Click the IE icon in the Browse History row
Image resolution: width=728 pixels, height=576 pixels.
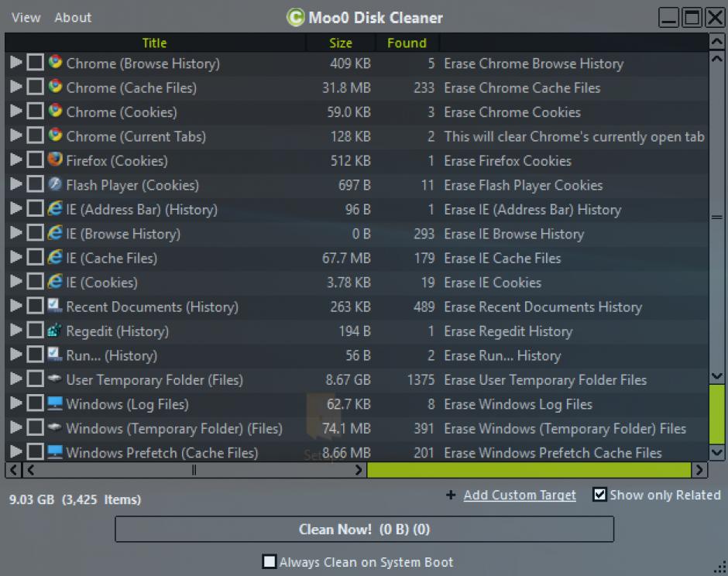coord(55,232)
